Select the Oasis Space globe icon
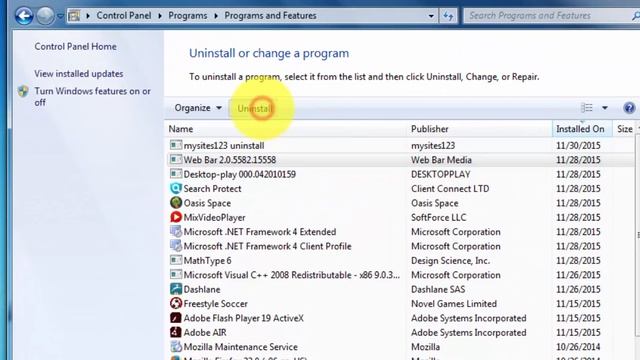 coord(176,202)
